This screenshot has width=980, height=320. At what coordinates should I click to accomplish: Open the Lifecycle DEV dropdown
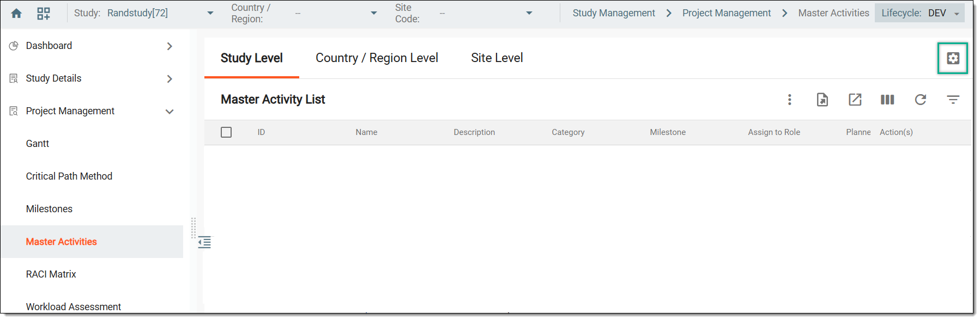(x=920, y=13)
